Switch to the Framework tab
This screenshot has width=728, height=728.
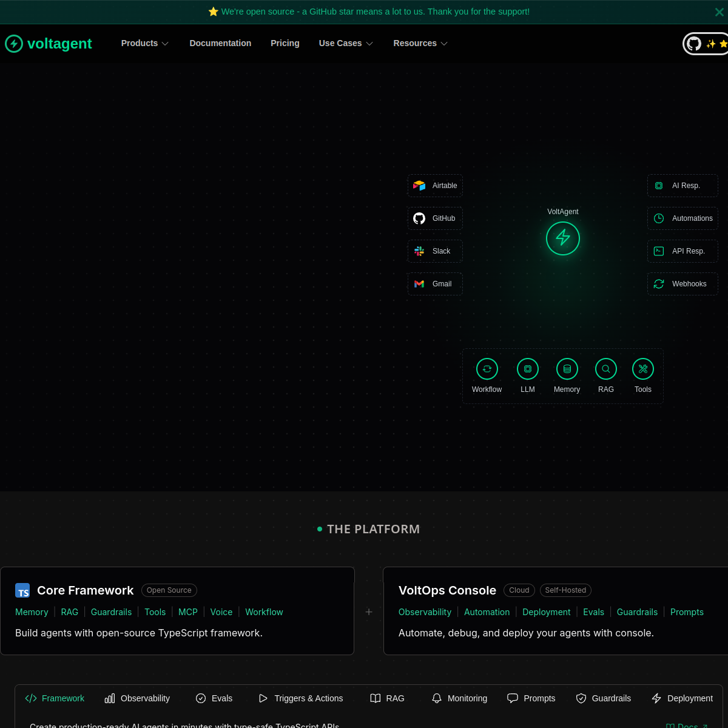(x=55, y=698)
